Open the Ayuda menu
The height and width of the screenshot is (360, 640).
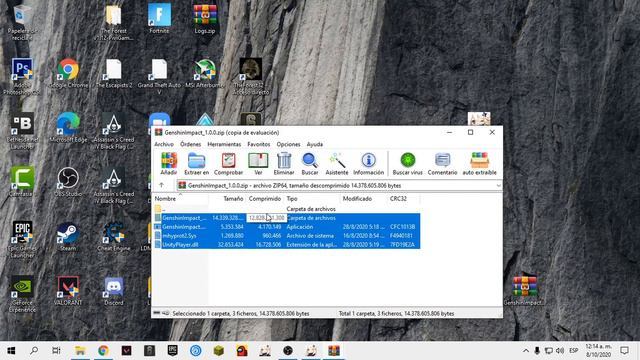tap(315, 144)
